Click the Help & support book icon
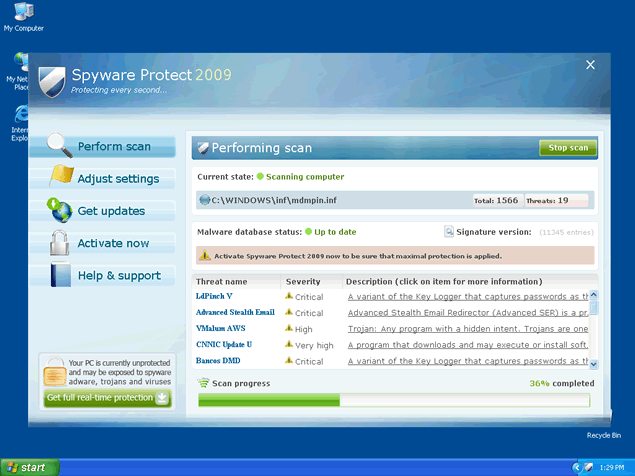 coord(60,275)
